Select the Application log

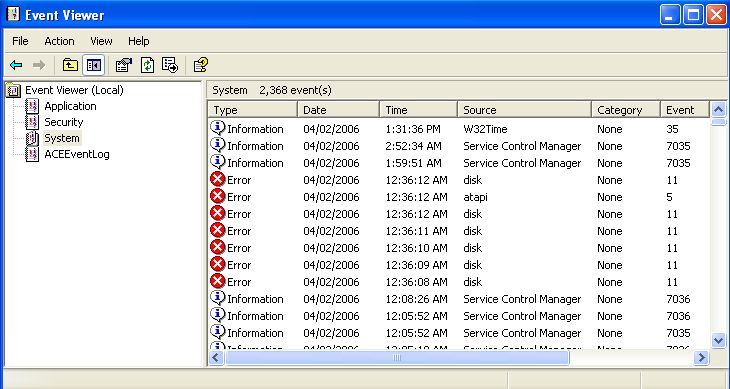click(x=70, y=106)
